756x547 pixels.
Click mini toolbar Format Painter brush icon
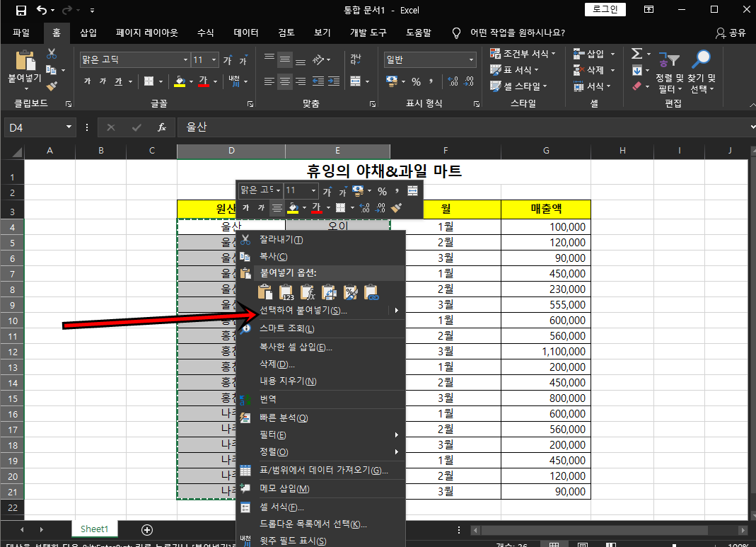click(396, 207)
